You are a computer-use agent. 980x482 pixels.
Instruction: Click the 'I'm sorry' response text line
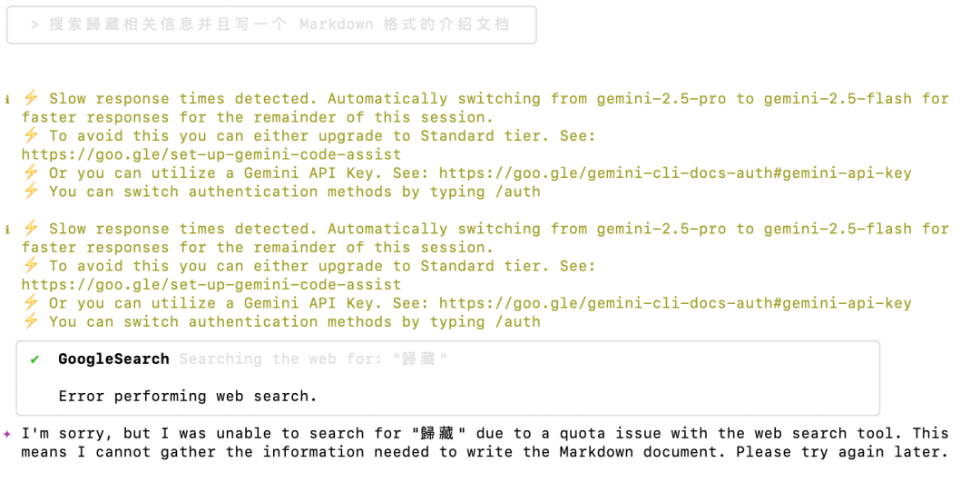[x=485, y=433]
